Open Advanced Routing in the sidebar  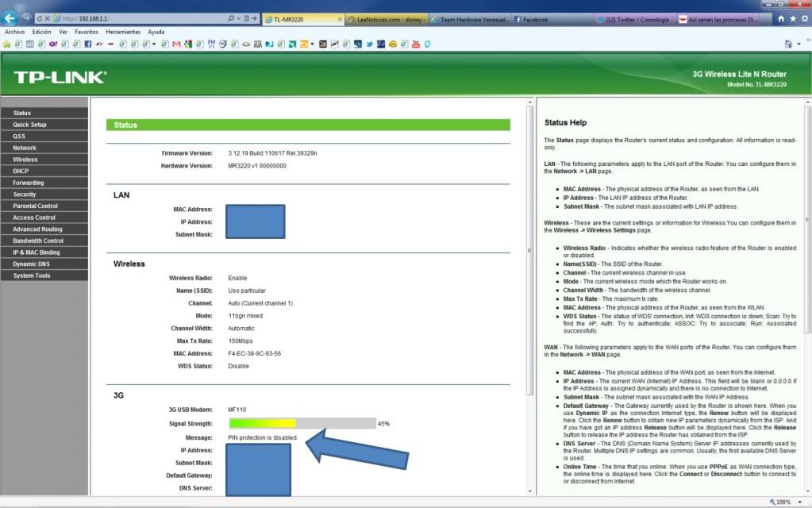pyautogui.click(x=44, y=229)
